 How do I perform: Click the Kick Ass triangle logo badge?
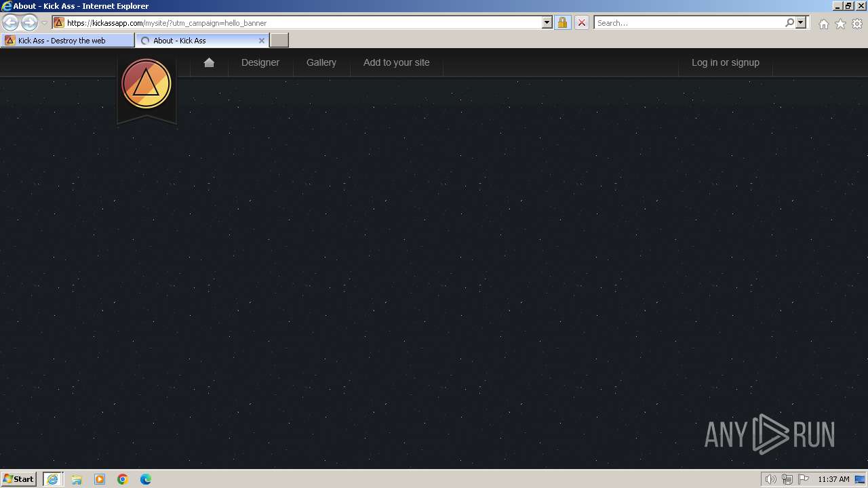point(146,84)
